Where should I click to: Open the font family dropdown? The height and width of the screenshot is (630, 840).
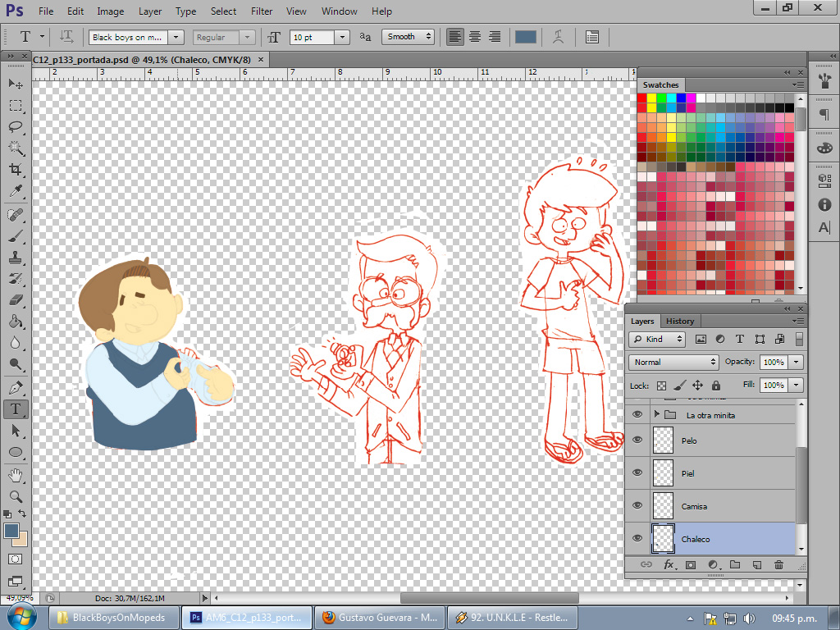click(176, 37)
